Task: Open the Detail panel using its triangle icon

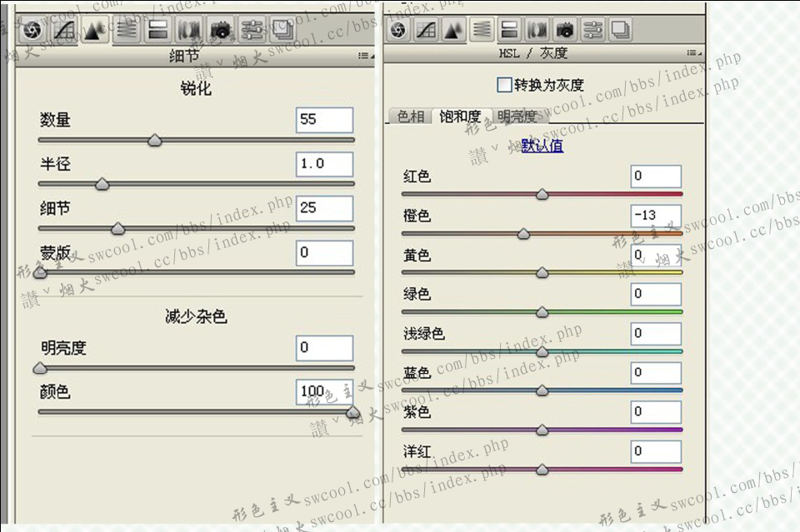Action: 94,30
